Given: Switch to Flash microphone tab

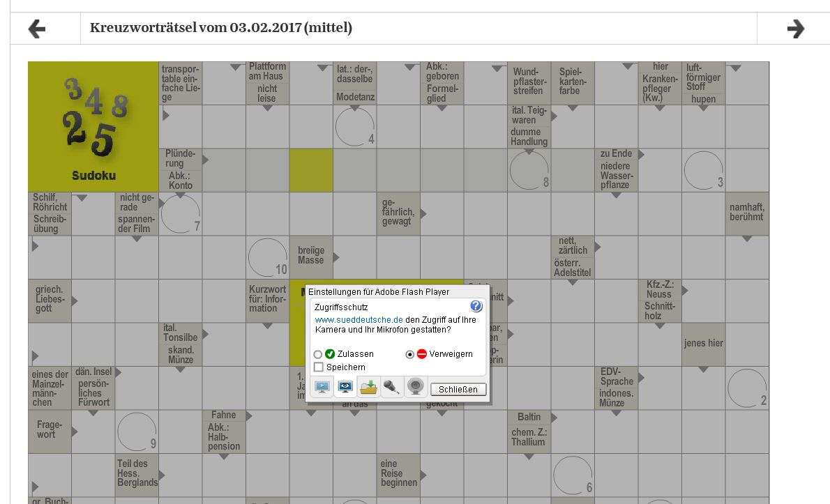Looking at the screenshot, I should pyautogui.click(x=391, y=387).
